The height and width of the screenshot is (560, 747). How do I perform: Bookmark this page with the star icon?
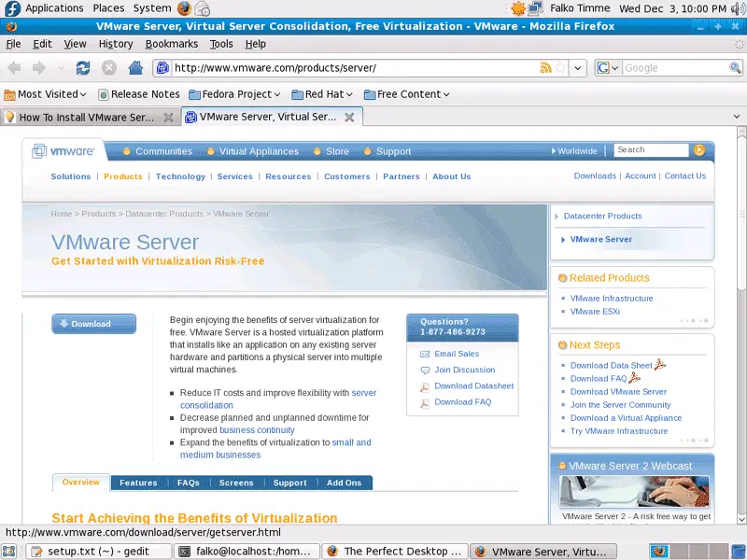click(561, 68)
